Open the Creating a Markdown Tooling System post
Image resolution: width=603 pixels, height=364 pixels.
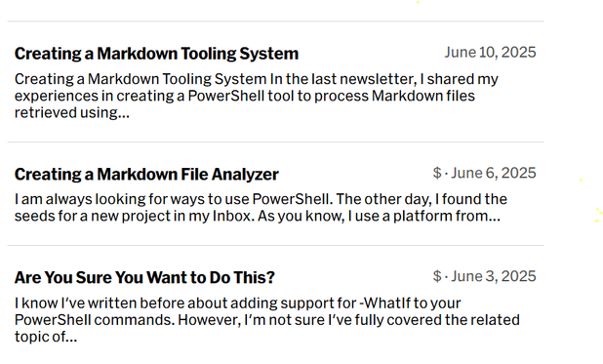tap(156, 54)
